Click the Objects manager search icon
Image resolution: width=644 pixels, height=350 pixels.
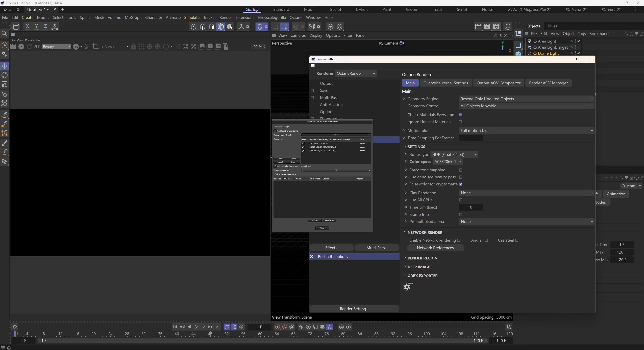point(626,34)
